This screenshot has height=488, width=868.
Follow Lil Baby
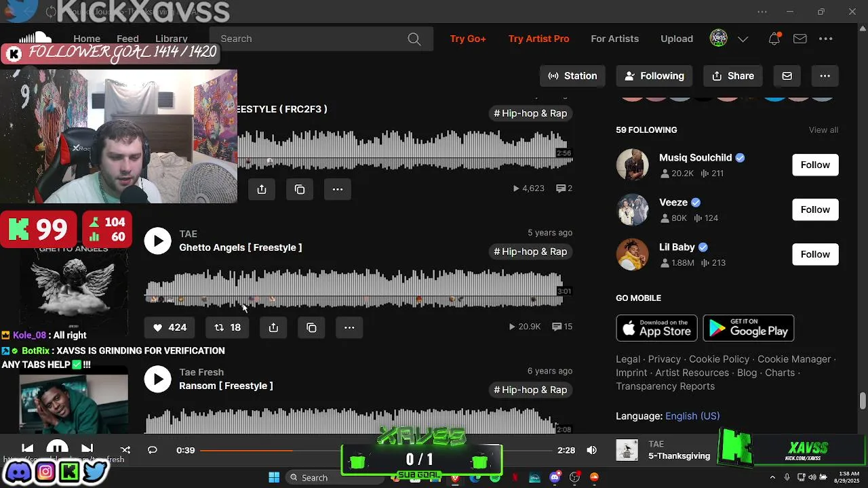(x=815, y=254)
